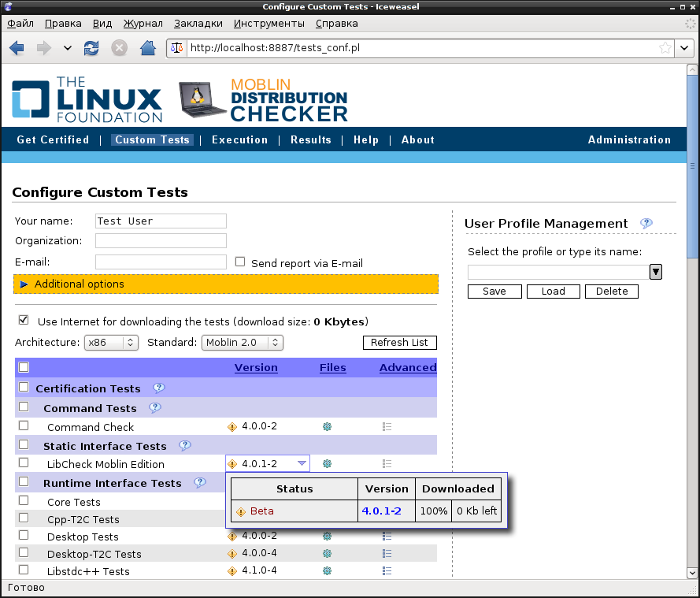700x598 pixels.
Task: Switch to the Execution tab
Action: pos(239,139)
